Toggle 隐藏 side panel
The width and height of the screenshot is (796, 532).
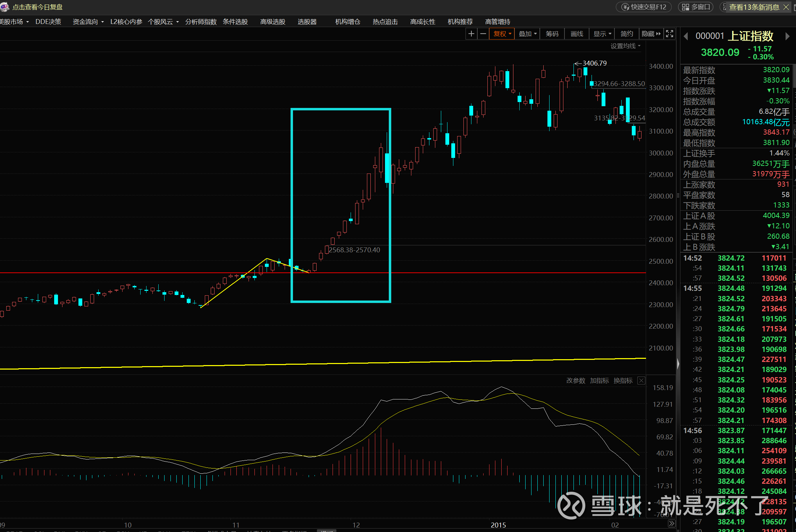[651, 34]
